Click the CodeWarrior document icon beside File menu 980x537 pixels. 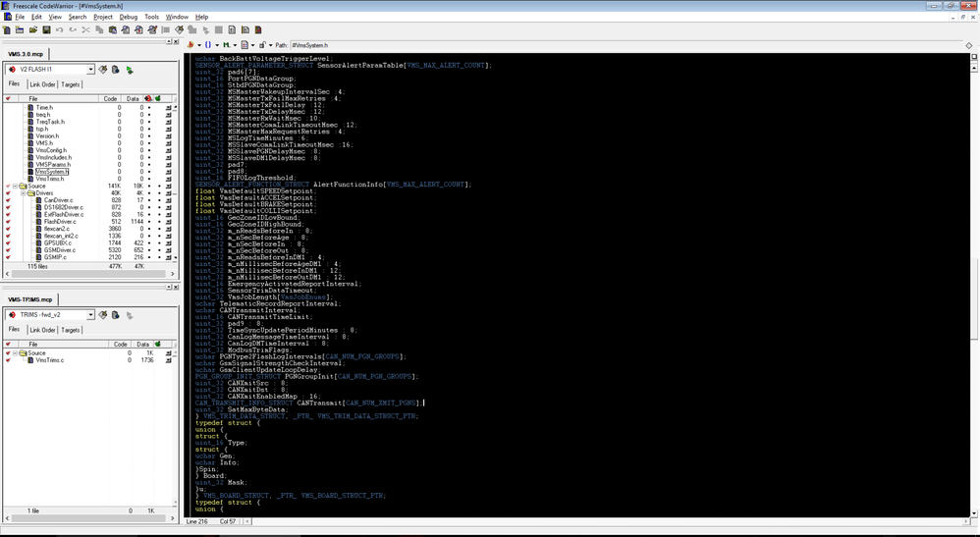tap(8, 17)
